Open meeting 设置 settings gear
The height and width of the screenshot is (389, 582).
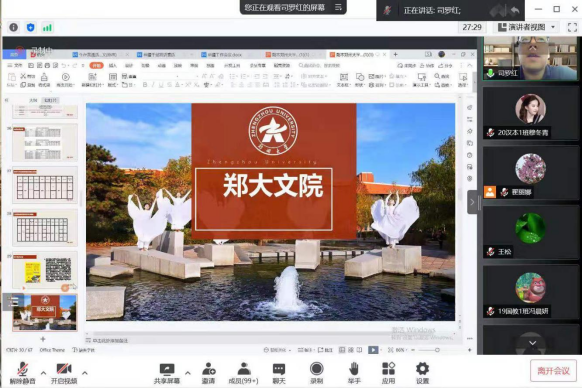tap(422, 373)
